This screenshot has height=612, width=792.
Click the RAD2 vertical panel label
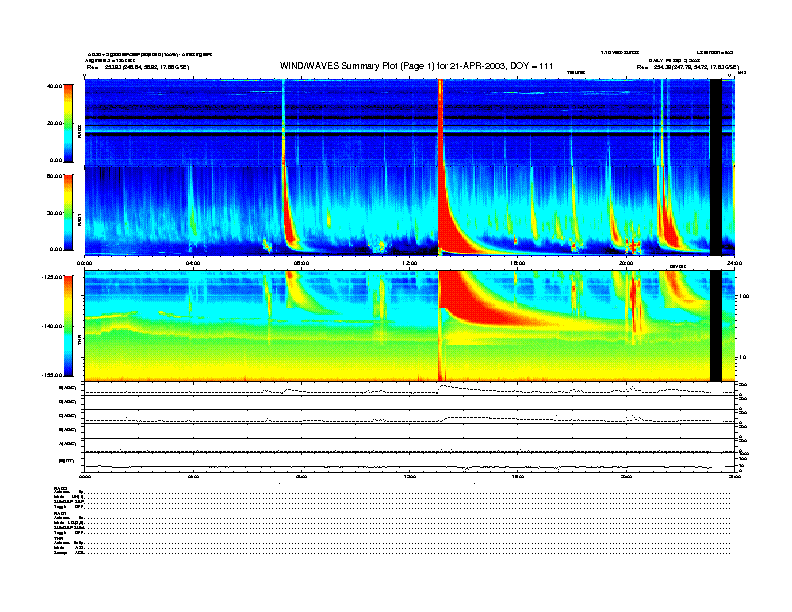[79, 132]
